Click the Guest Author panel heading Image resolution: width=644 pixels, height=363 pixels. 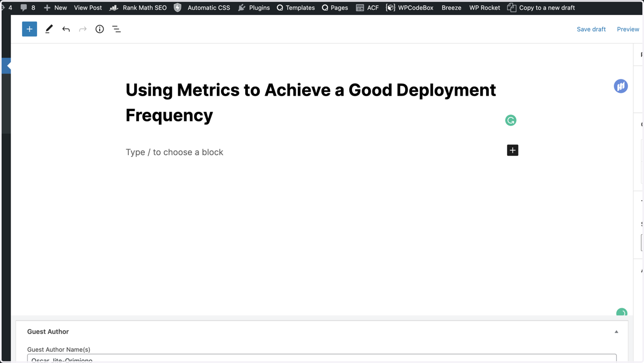pyautogui.click(x=48, y=332)
